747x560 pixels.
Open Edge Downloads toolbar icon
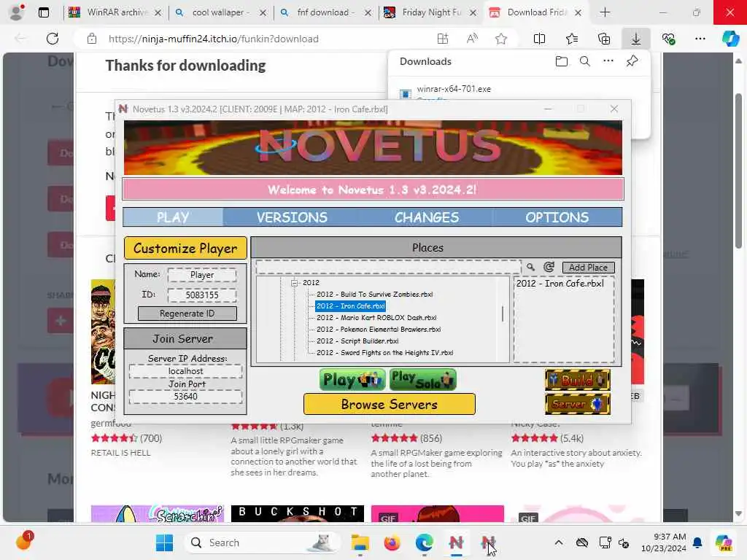[636, 39]
